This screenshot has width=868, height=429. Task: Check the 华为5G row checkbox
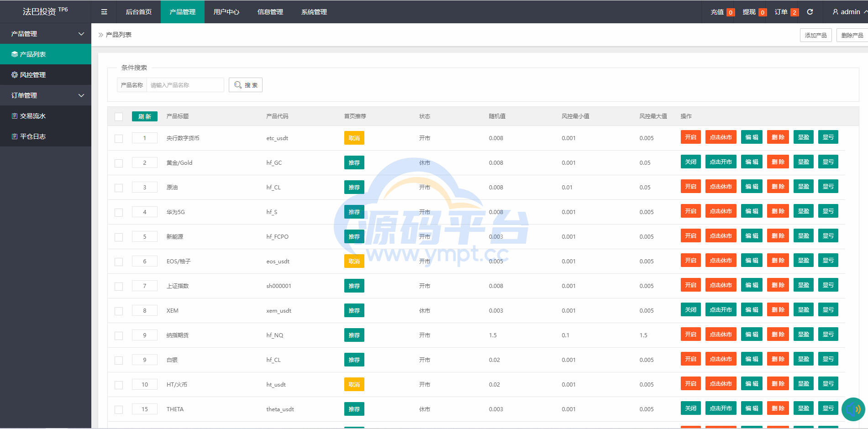pyautogui.click(x=119, y=212)
